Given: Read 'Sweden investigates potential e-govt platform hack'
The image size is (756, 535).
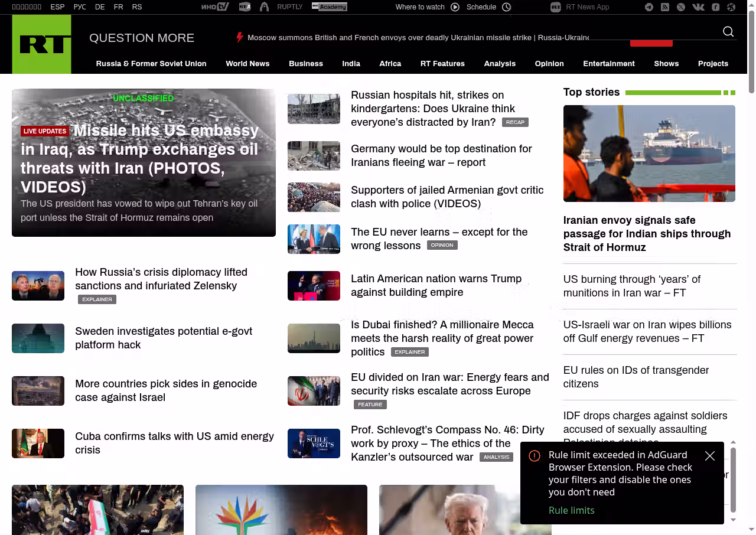Looking at the screenshot, I should (x=164, y=338).
